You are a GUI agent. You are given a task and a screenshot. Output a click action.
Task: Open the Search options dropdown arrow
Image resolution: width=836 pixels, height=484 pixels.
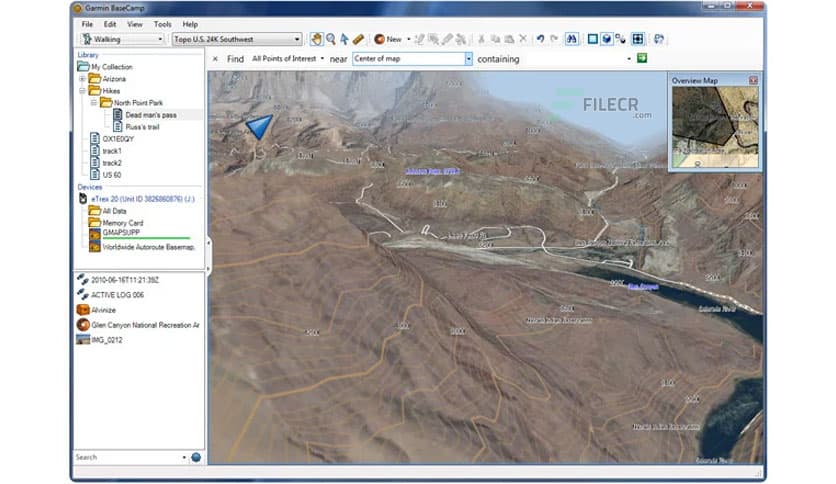point(184,457)
